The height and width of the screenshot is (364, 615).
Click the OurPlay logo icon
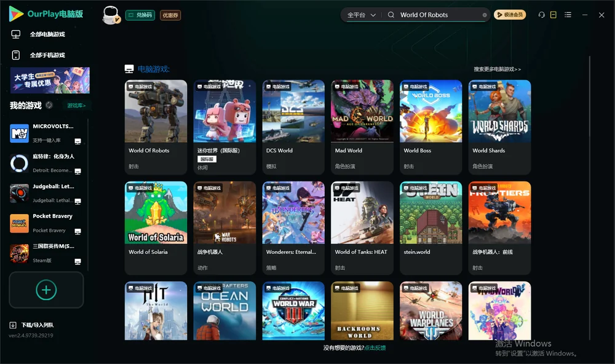(16, 14)
